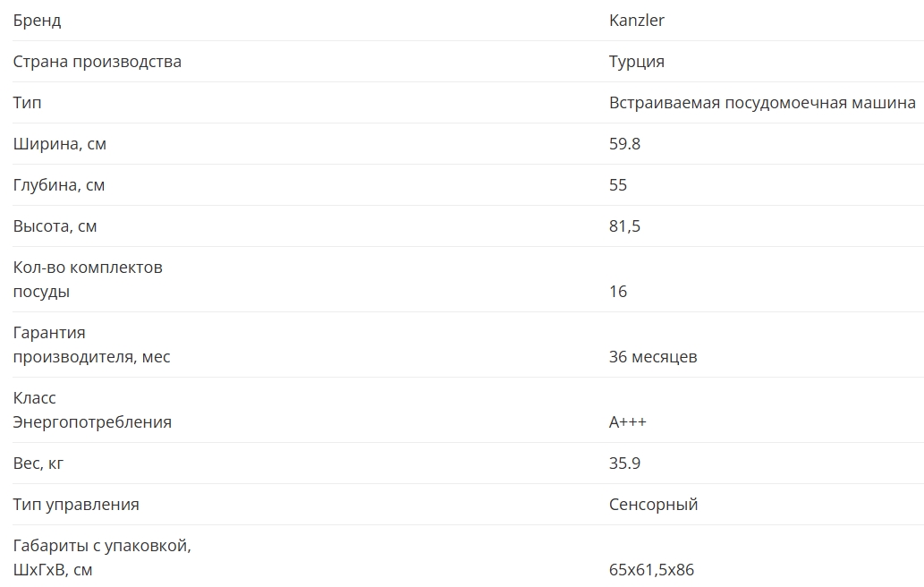This screenshot has width=924, height=587.
Task: Click the "Турция" country value
Action: click(x=636, y=62)
